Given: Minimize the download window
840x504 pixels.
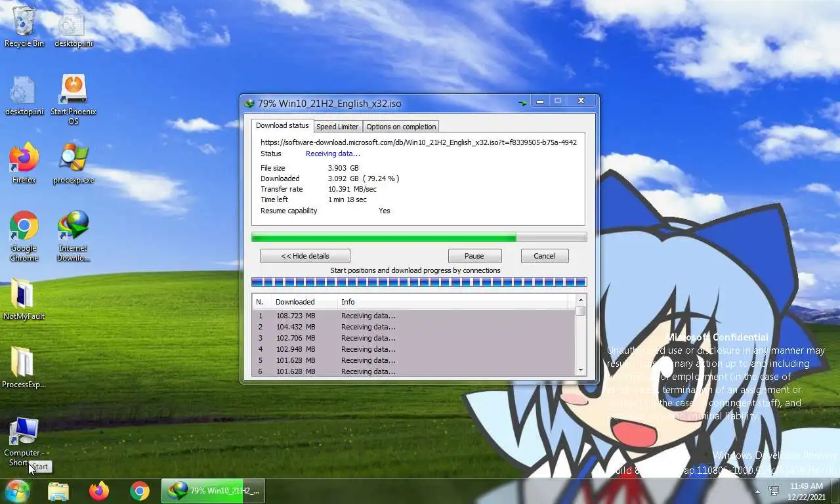Looking at the screenshot, I should tap(539, 101).
